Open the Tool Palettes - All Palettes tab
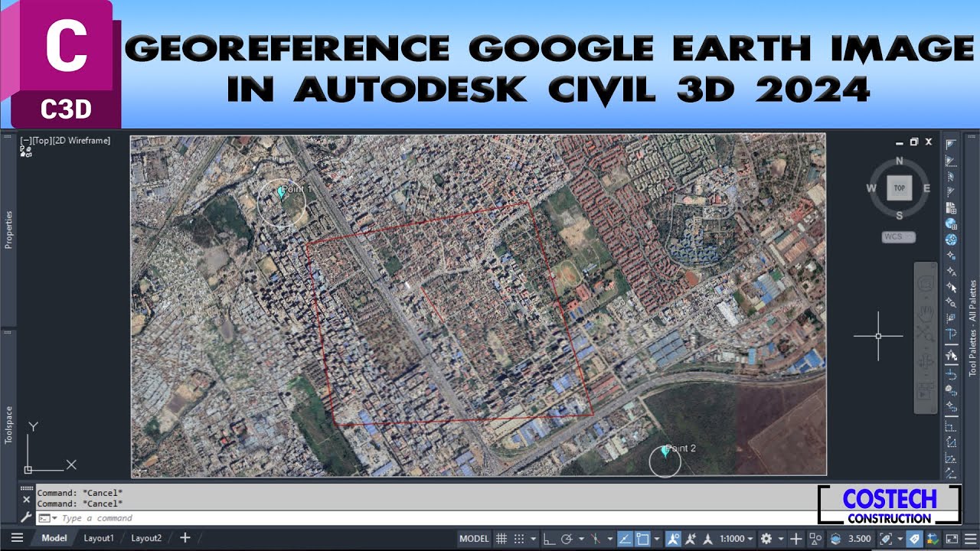The image size is (980, 551). pos(973,328)
